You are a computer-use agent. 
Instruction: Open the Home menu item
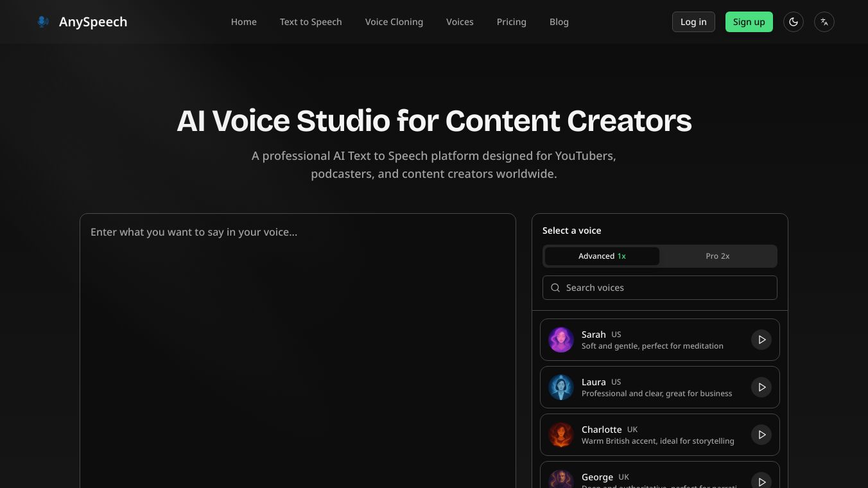click(x=244, y=22)
